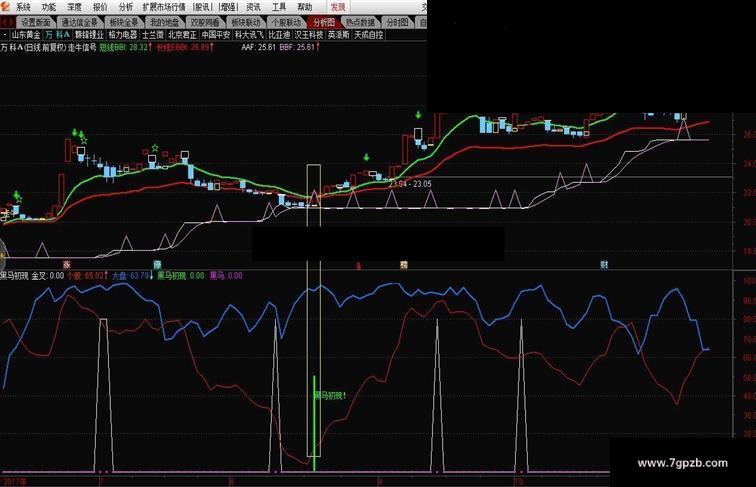
Task: Open the 扩展市场行情 menu
Action: pos(164,7)
